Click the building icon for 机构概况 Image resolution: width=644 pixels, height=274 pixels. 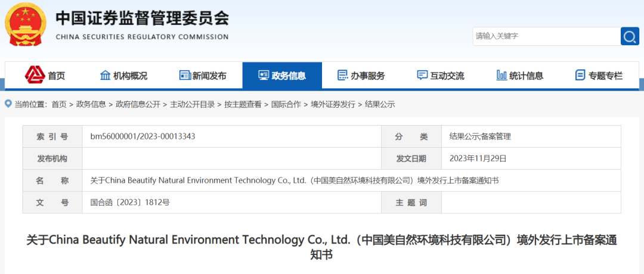coord(105,76)
